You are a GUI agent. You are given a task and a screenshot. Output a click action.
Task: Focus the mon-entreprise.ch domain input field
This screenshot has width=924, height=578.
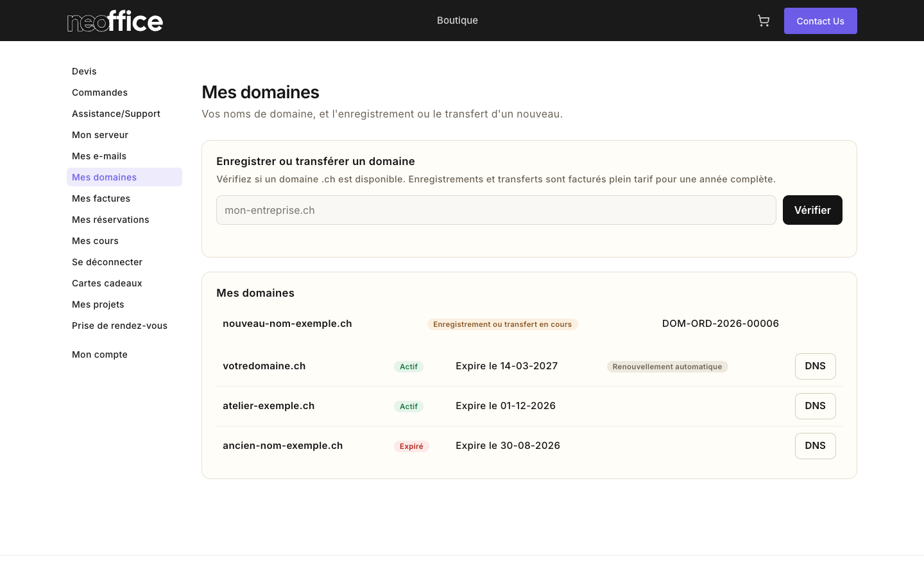coord(496,210)
